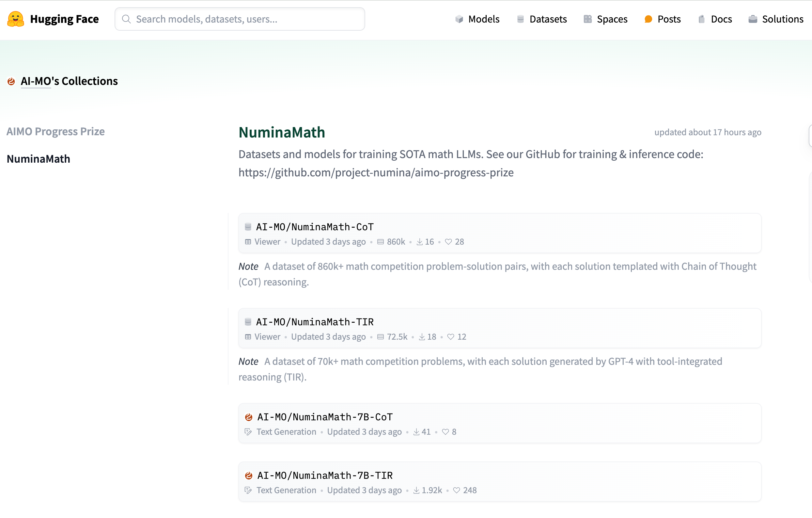Image resolution: width=812 pixels, height=518 pixels.
Task: Click heart icon next to 8 likes
Action: (x=445, y=432)
